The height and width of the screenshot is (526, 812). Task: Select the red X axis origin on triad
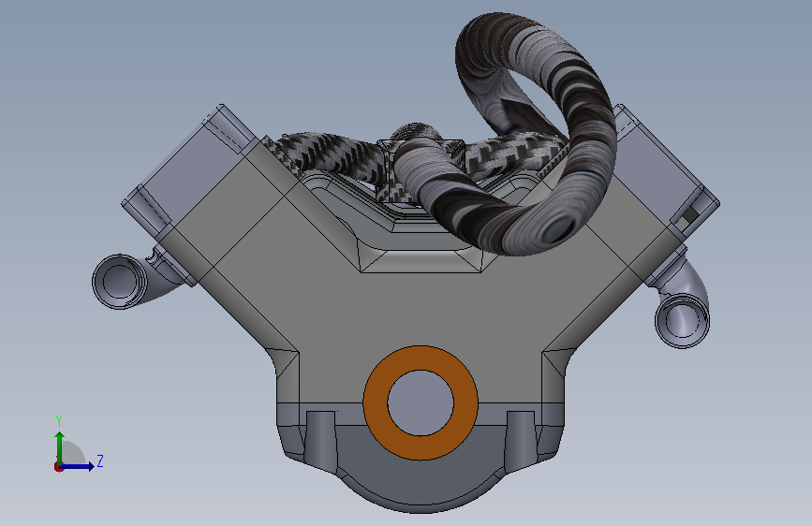point(58,467)
